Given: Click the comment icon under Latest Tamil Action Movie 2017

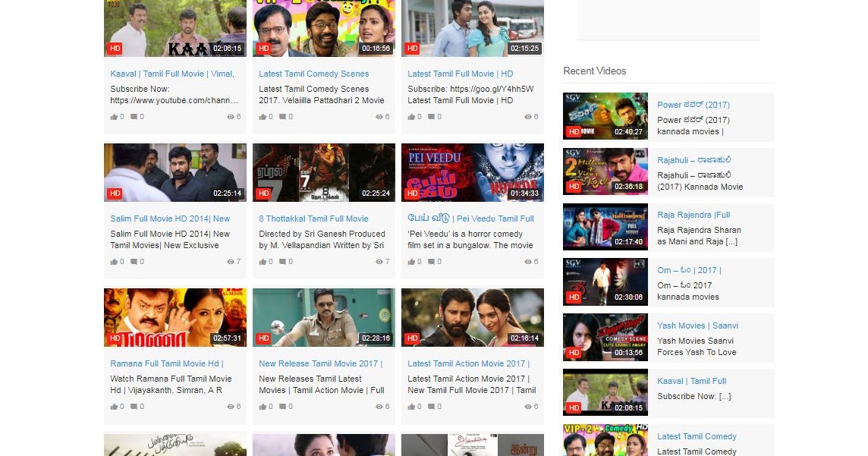Looking at the screenshot, I should 431,407.
